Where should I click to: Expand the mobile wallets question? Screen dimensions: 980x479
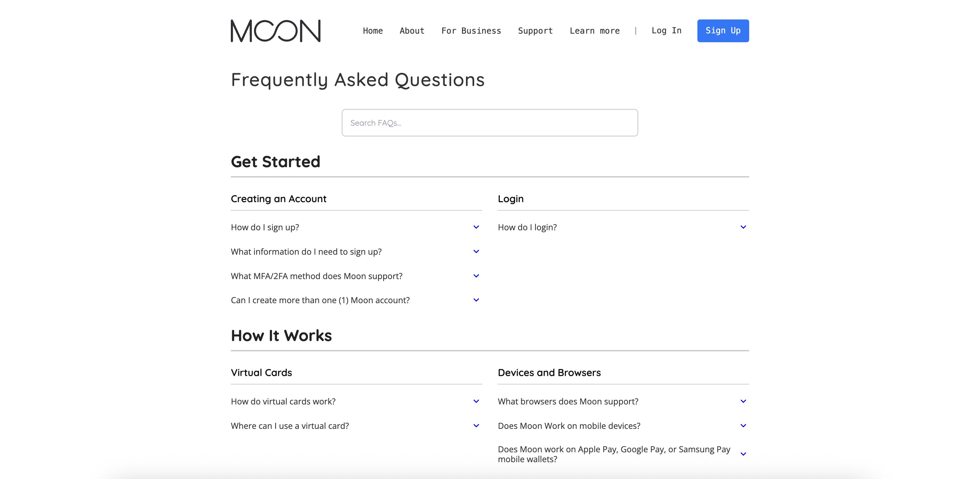click(743, 454)
